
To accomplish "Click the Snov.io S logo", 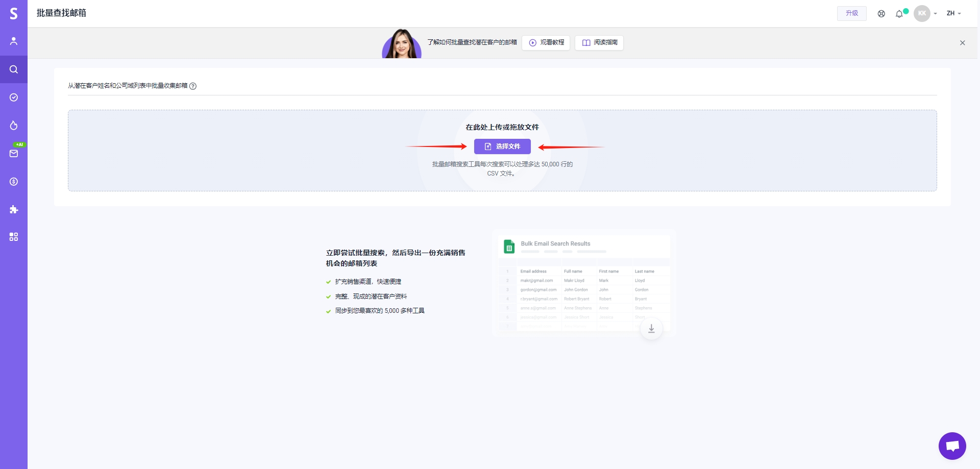I will (x=14, y=13).
